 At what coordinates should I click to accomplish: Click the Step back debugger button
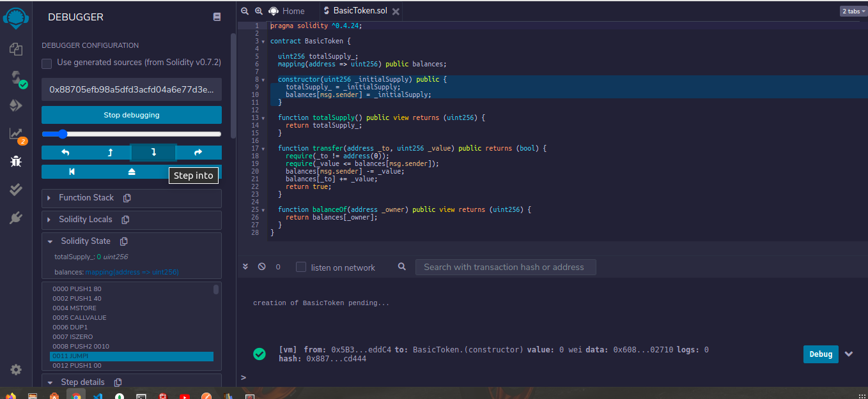click(x=109, y=153)
